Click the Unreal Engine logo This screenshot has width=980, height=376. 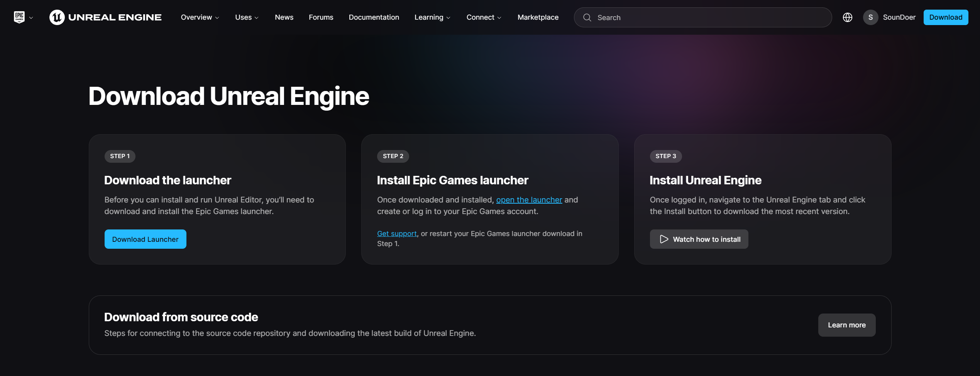pos(105,17)
